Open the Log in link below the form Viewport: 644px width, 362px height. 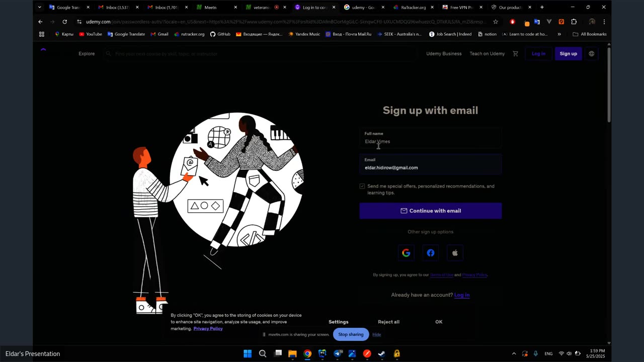[462, 295]
